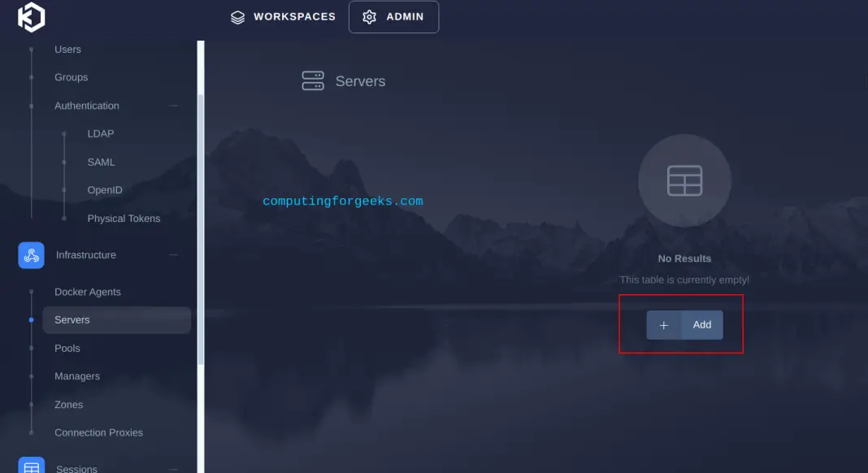Open the ADMIN menu
Screen dimensions: 868x473
394,16
